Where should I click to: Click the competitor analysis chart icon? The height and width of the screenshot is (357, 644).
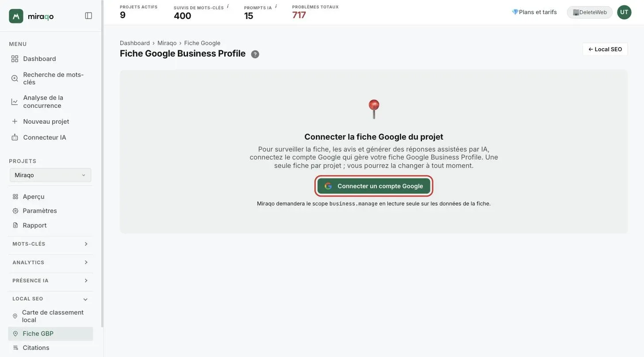coord(15,102)
